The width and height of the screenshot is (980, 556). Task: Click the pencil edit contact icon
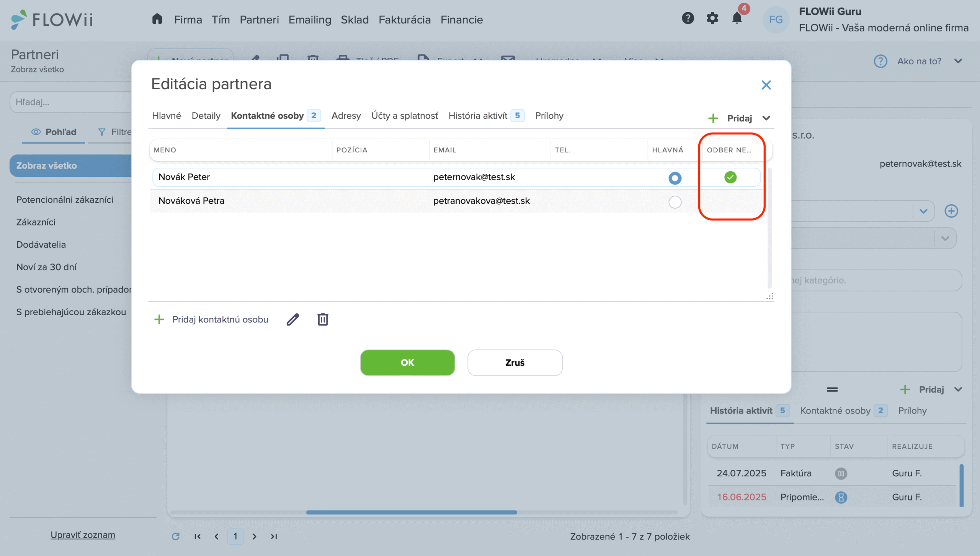tap(293, 319)
